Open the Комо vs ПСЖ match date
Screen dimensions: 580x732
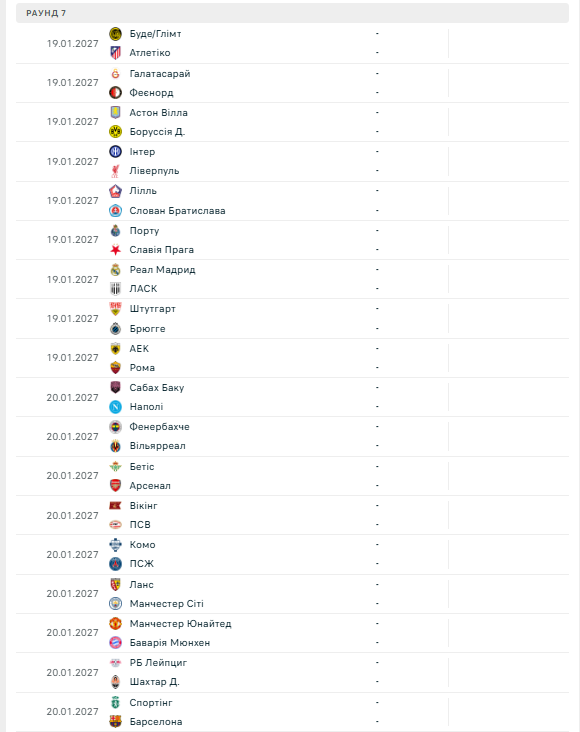[72, 555]
